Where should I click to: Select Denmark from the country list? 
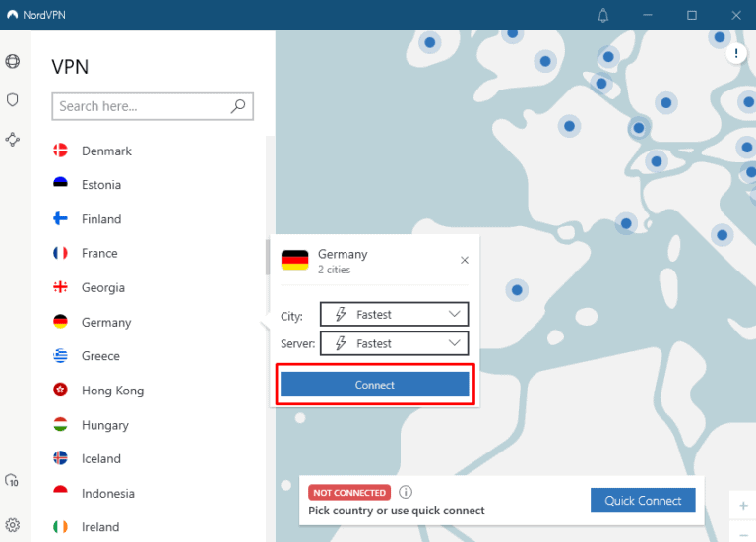[x=106, y=151]
